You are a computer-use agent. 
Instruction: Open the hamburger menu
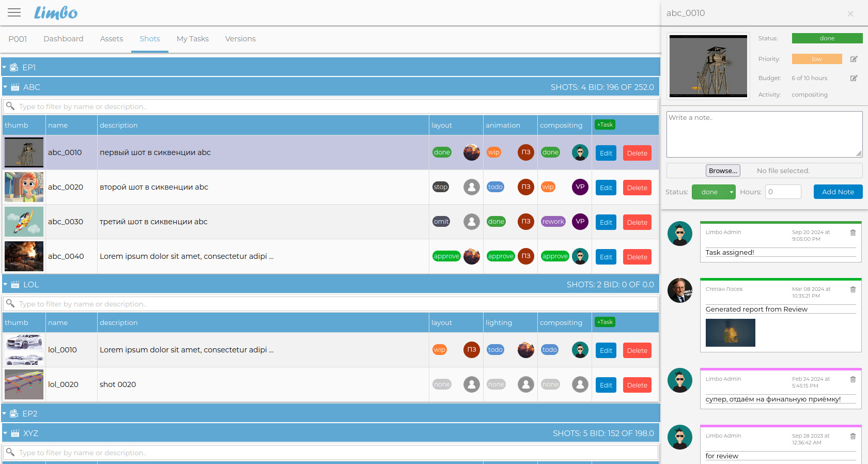pyautogui.click(x=14, y=12)
